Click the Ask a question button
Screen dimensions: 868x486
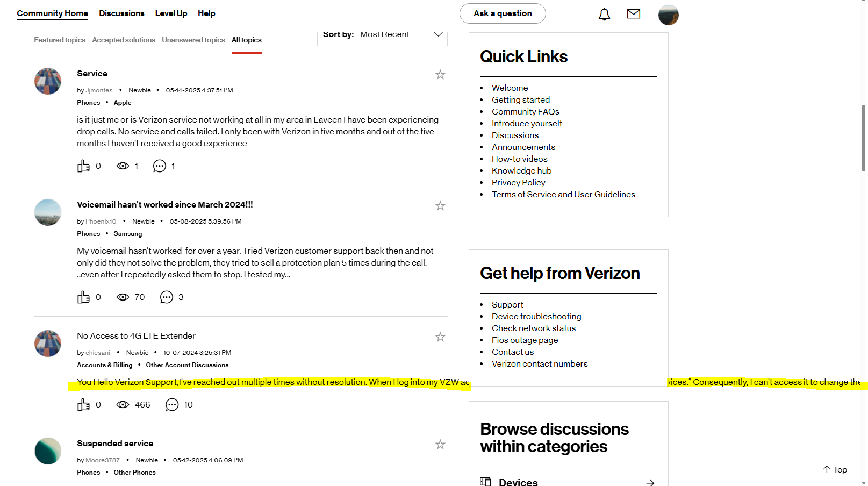pos(503,13)
